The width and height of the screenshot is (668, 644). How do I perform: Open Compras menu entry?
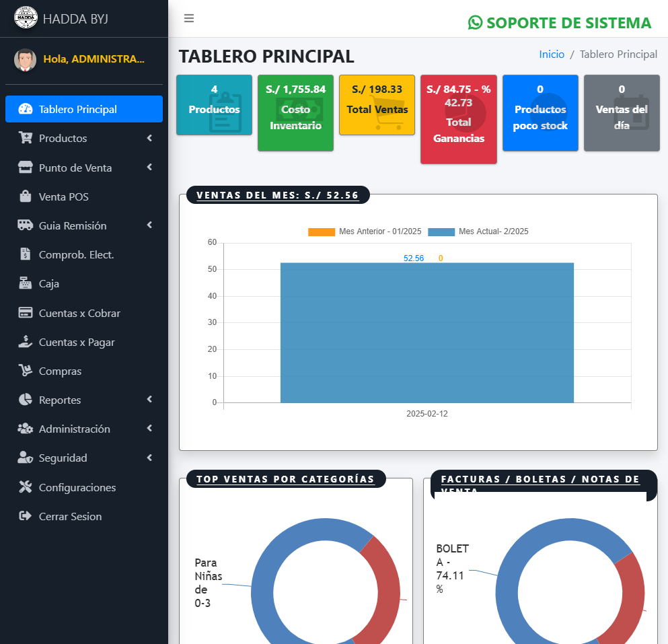pos(84,371)
